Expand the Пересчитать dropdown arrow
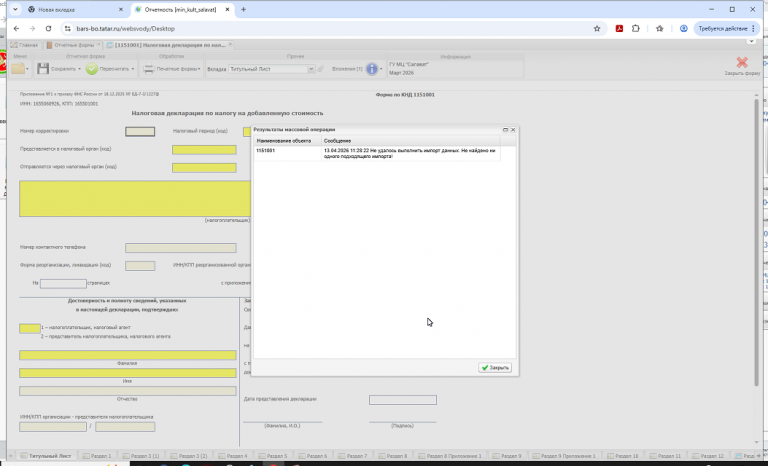The height and width of the screenshot is (466, 768). tap(132, 69)
